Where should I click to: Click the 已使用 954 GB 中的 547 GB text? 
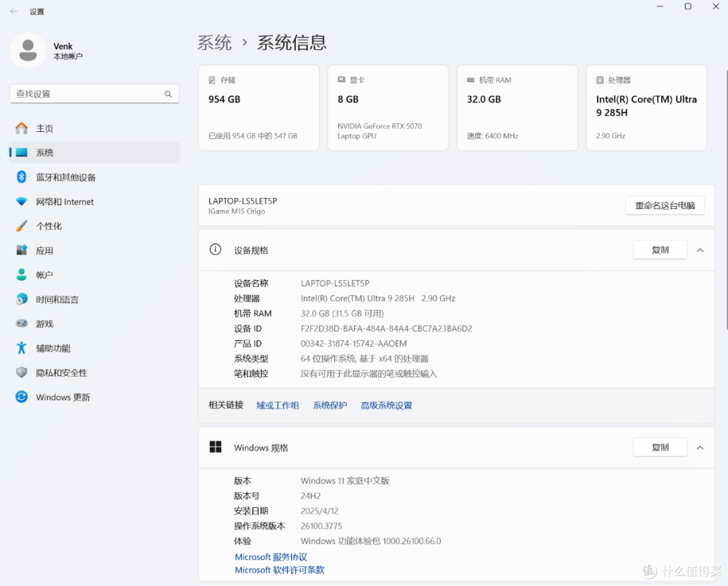click(x=253, y=136)
